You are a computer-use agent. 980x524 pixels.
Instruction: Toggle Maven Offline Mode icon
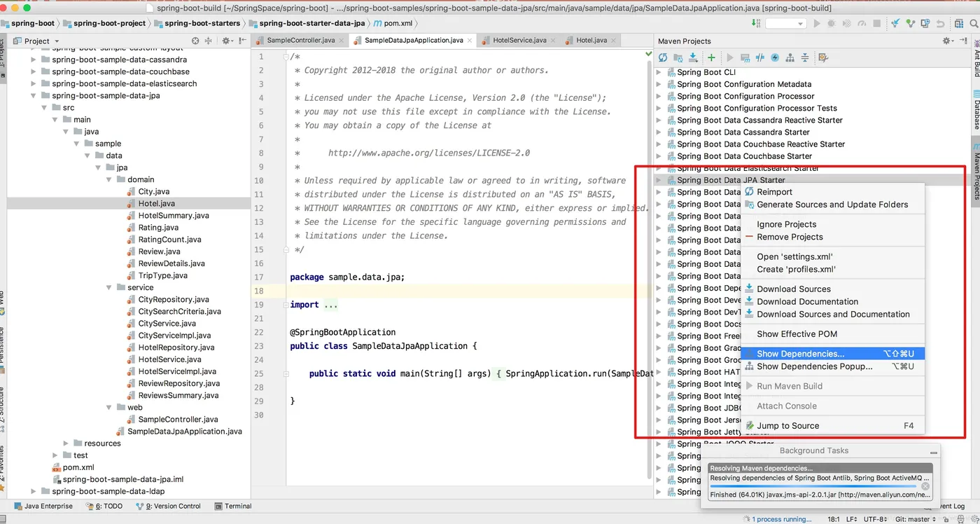(x=759, y=57)
